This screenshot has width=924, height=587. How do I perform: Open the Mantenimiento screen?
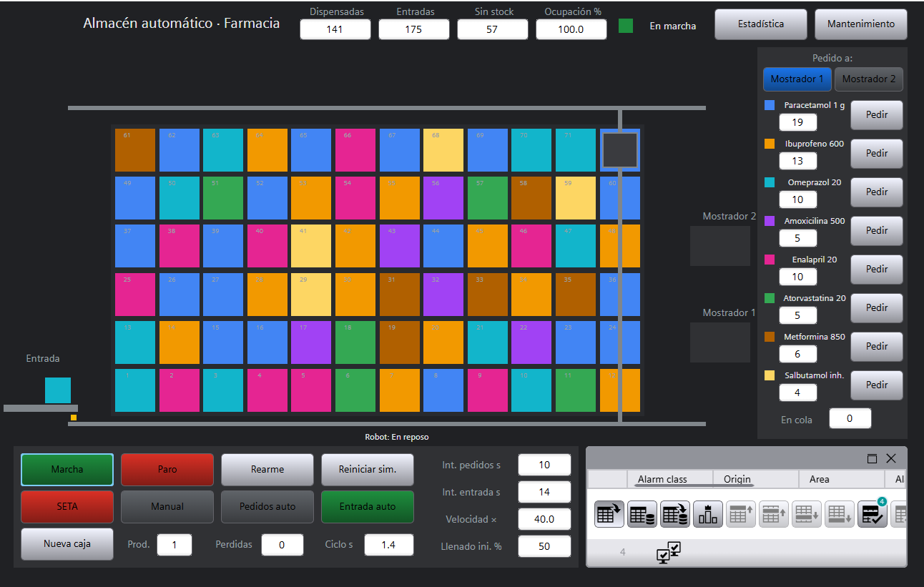[861, 24]
